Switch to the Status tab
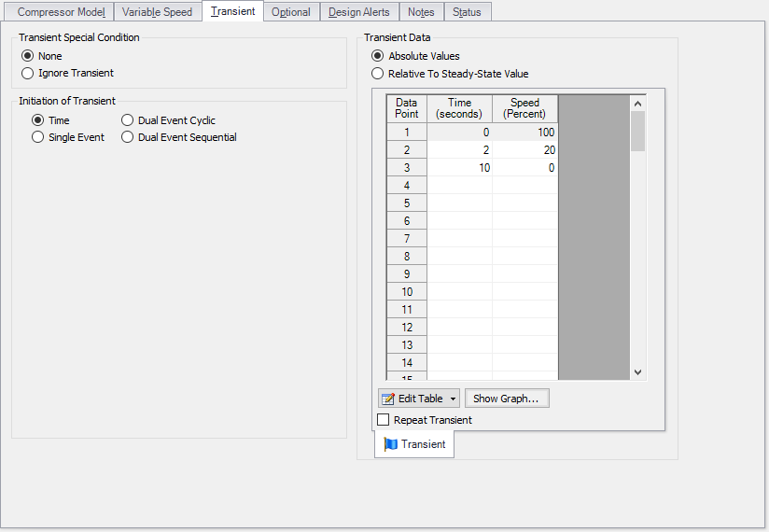This screenshot has width=769, height=532. 467,12
